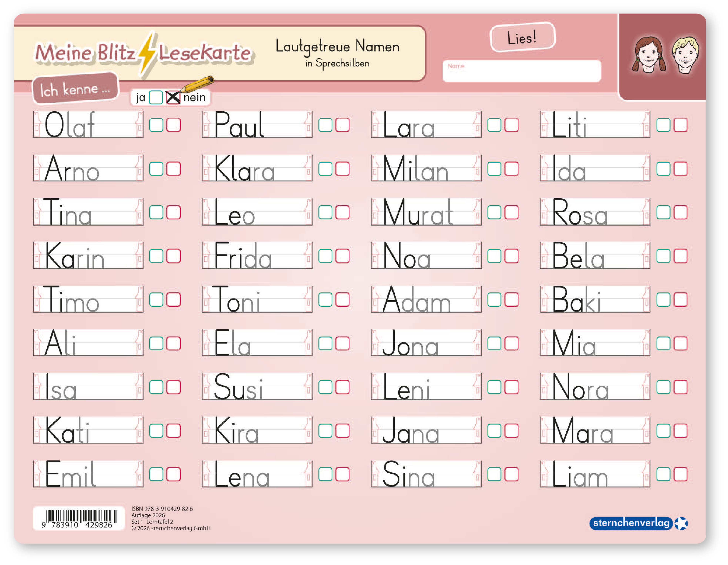Click the yellow lightning bolt icon
Image resolution: width=728 pixels, height=565 pixels.
point(147,53)
